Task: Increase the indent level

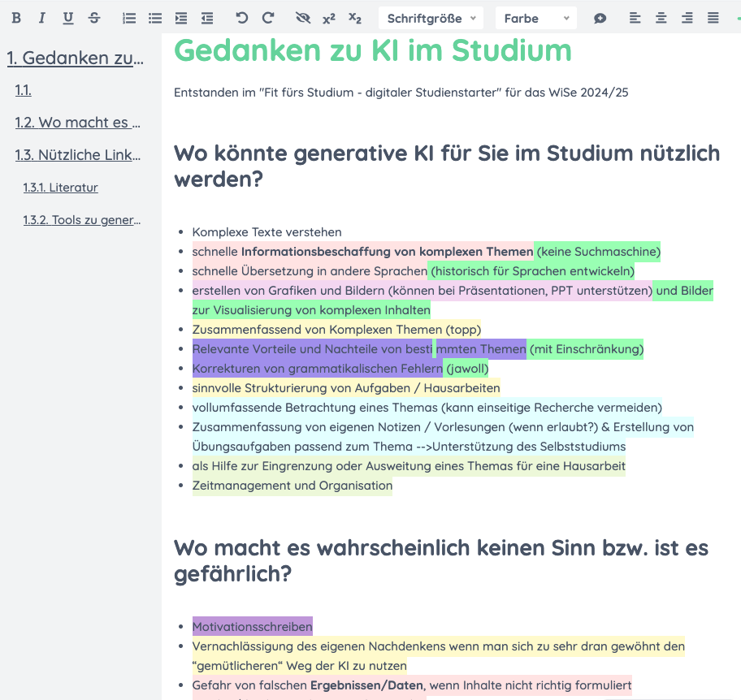Action: point(180,18)
